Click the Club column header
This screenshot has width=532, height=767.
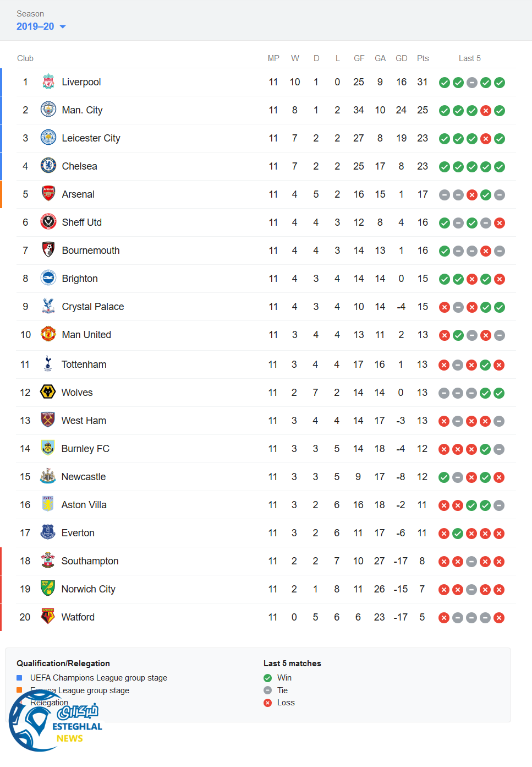point(25,58)
